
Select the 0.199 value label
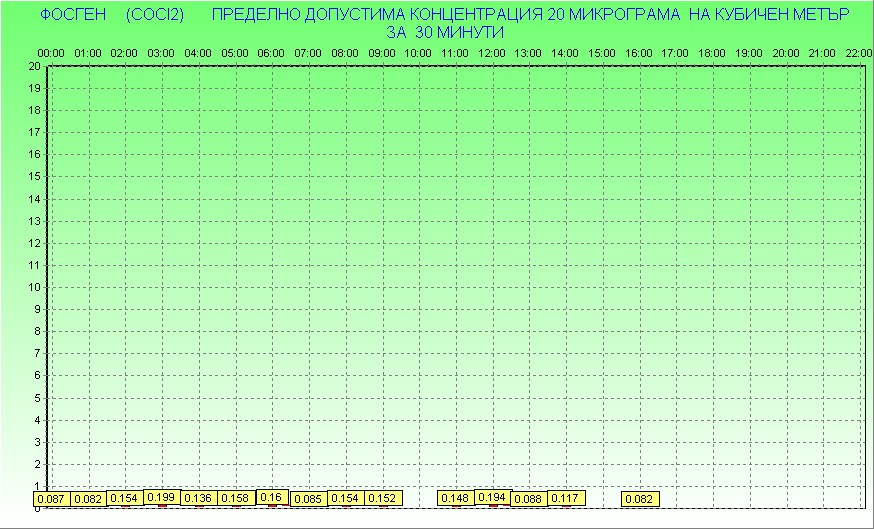click(162, 497)
